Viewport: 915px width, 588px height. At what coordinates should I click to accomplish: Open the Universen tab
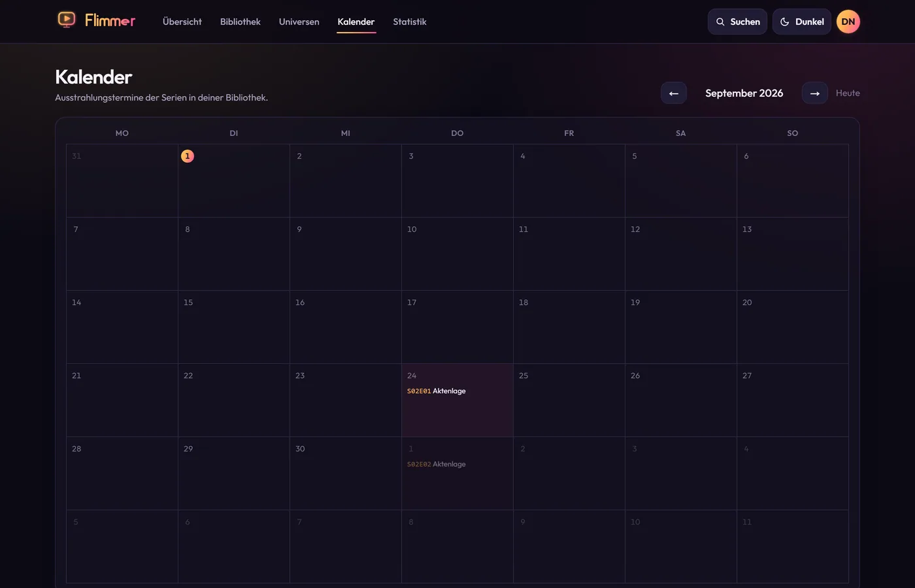pos(299,22)
